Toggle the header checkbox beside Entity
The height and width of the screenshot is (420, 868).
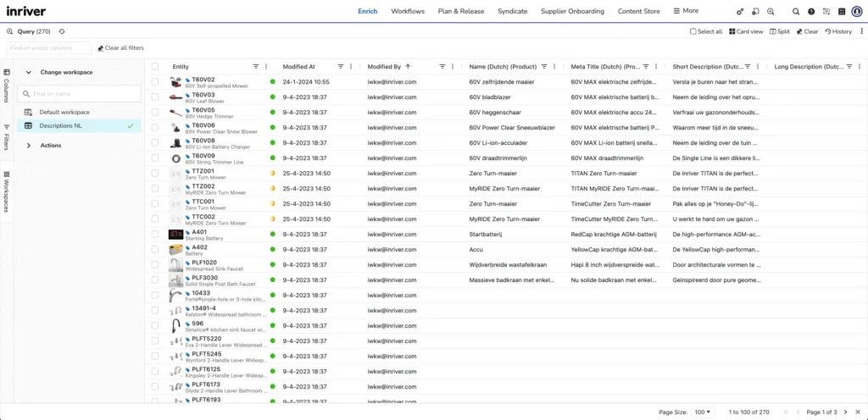click(x=155, y=66)
